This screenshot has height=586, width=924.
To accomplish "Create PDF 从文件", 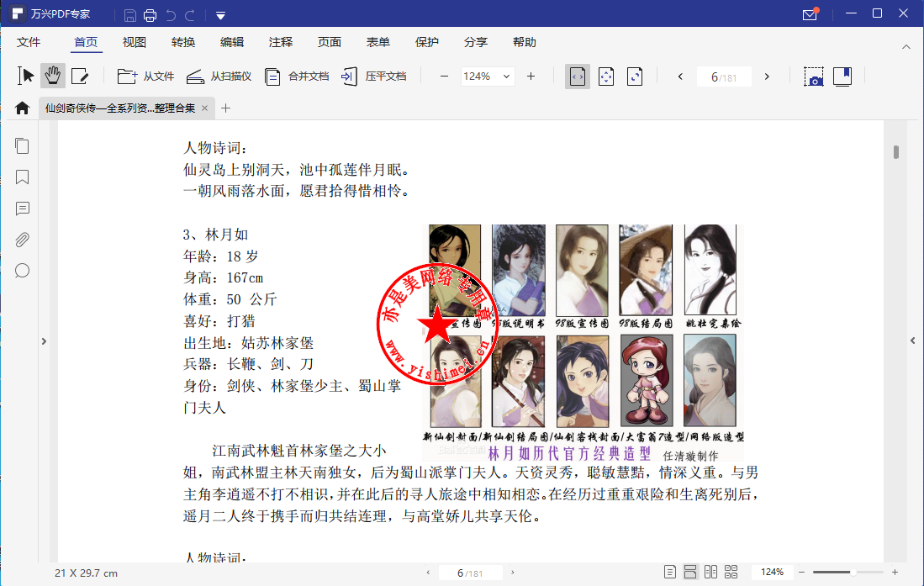I will (145, 76).
